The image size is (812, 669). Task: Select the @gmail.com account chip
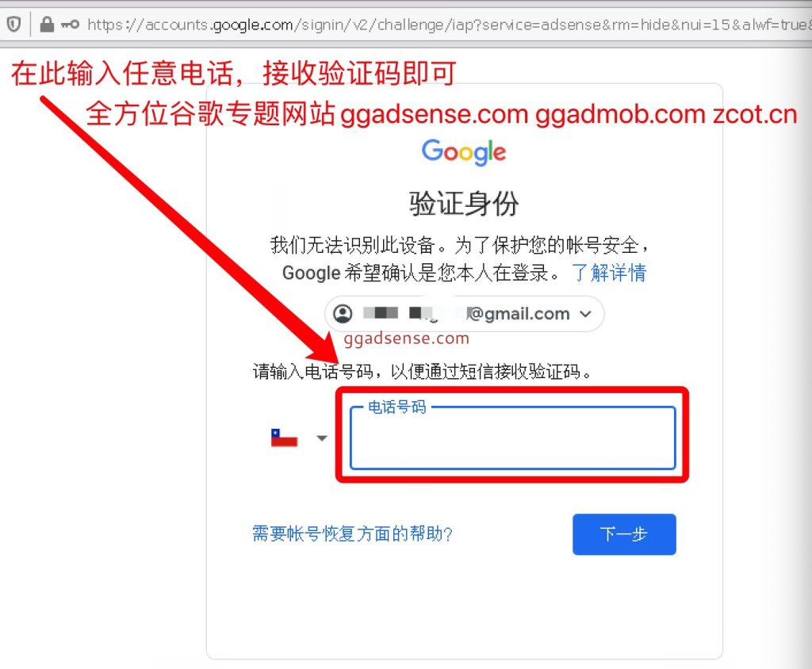click(x=464, y=314)
